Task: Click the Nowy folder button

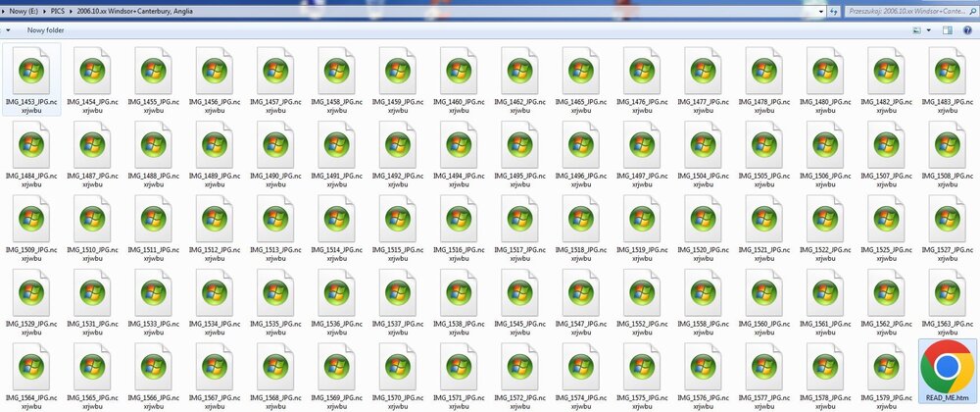Action: (x=45, y=30)
